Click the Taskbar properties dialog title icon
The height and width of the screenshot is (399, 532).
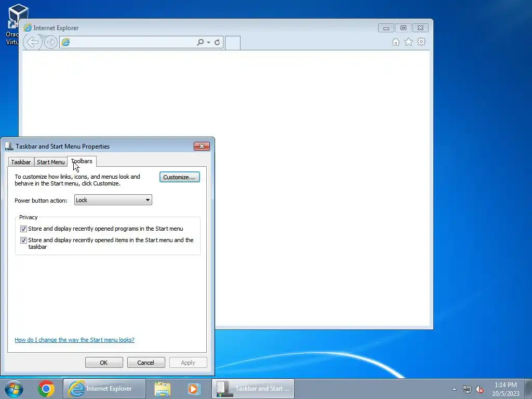pos(9,146)
